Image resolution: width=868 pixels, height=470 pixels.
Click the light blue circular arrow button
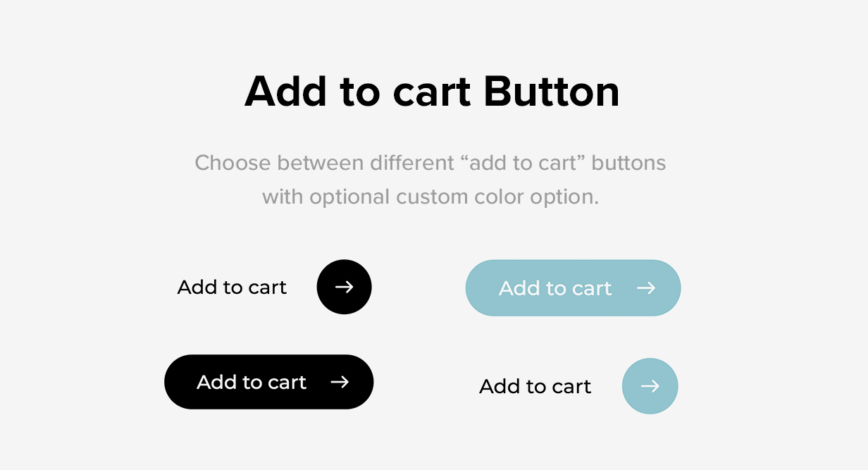pos(650,386)
